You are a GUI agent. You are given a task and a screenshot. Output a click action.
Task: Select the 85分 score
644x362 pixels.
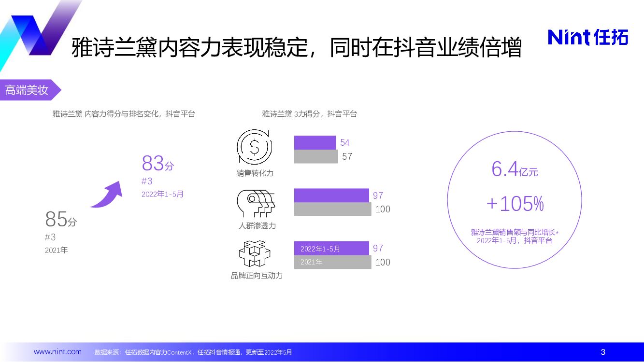point(61,220)
